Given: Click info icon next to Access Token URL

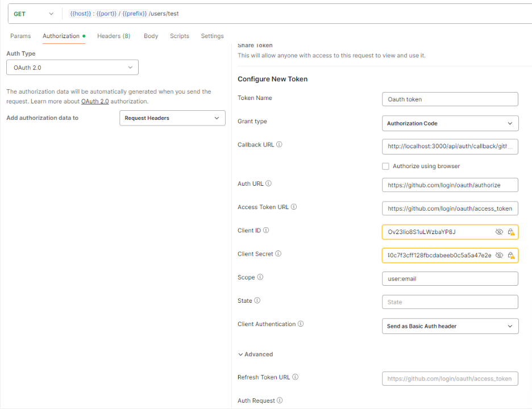Looking at the screenshot, I should pyautogui.click(x=294, y=207).
